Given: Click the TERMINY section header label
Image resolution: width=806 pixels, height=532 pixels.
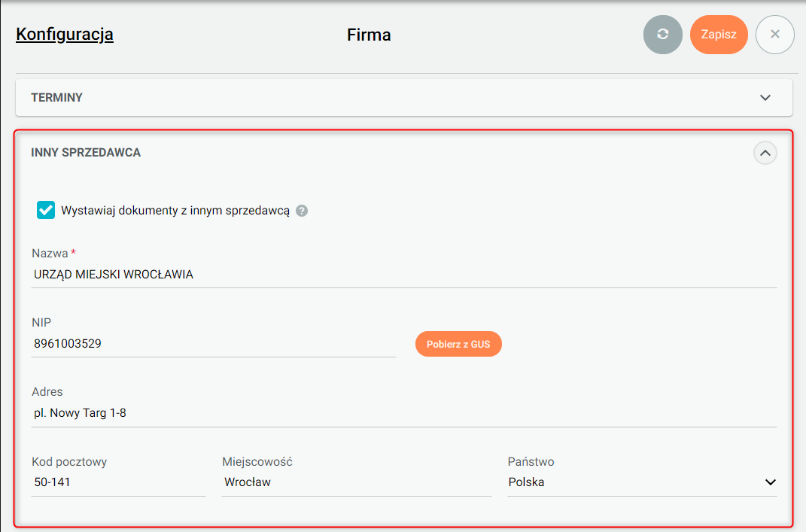Looking at the screenshot, I should (57, 98).
